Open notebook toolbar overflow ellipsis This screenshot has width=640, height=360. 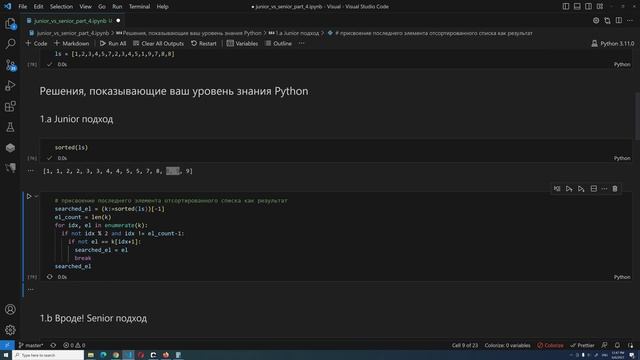coord(301,43)
